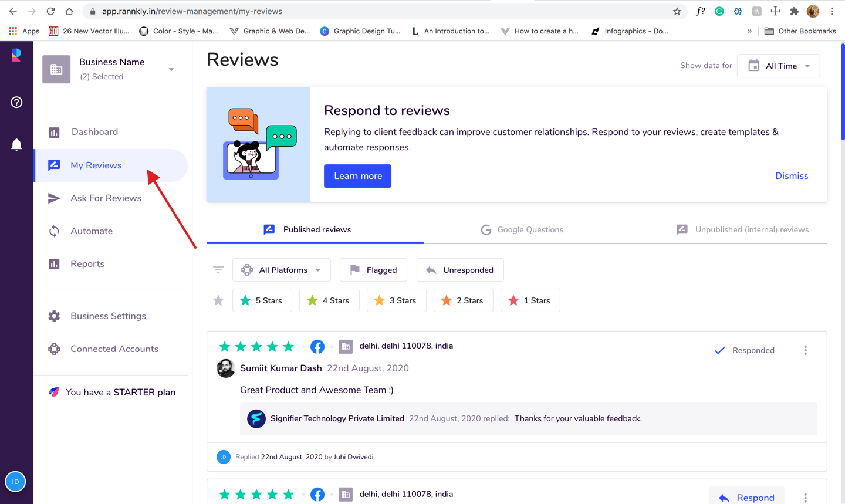Open the 'Infographics - Do...' bookmark
The width and height of the screenshot is (845, 504).
point(630,31)
